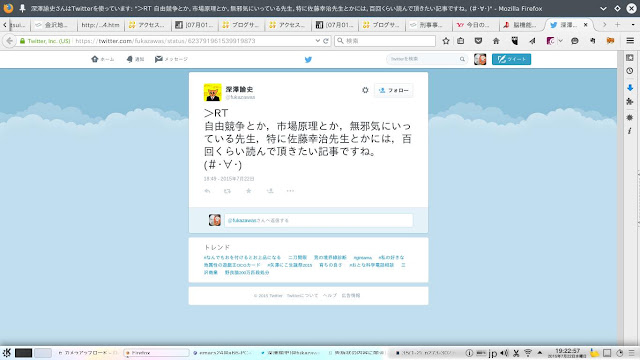640x360 pixels.
Task: Click the sidebar downloads arrow icon
Action: click(x=630, y=88)
